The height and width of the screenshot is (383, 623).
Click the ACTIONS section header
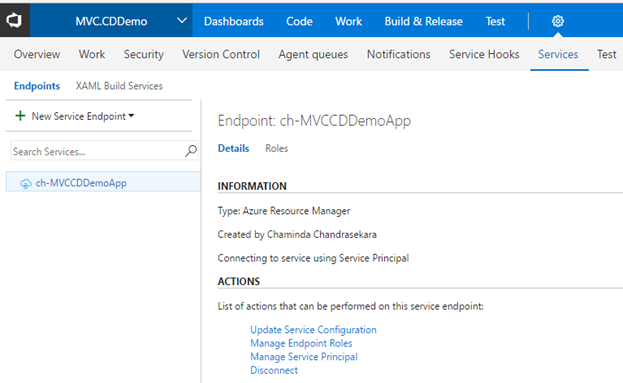click(x=238, y=281)
